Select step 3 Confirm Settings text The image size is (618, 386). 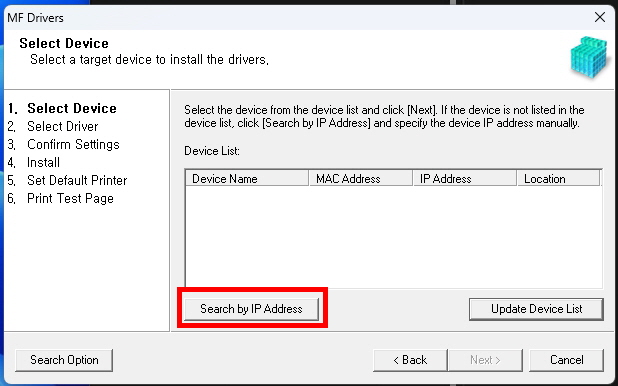pos(73,144)
